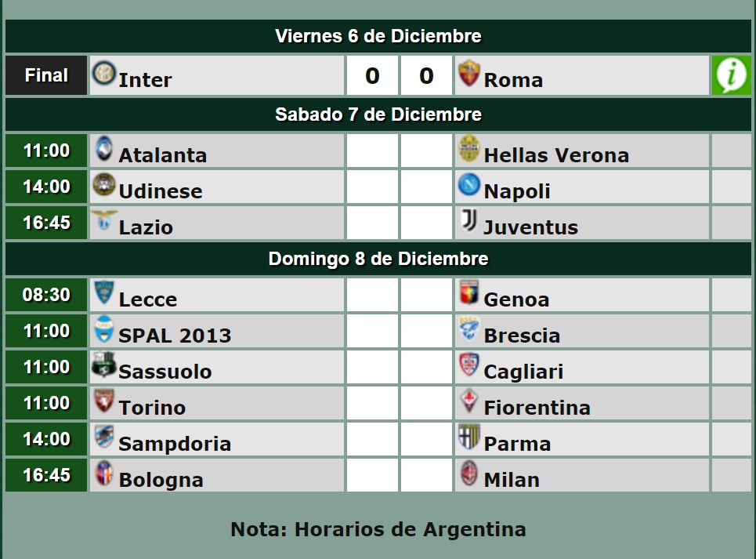Open the Hellas Verona team link
Viewport: 756px width, 559px height.
point(556,155)
